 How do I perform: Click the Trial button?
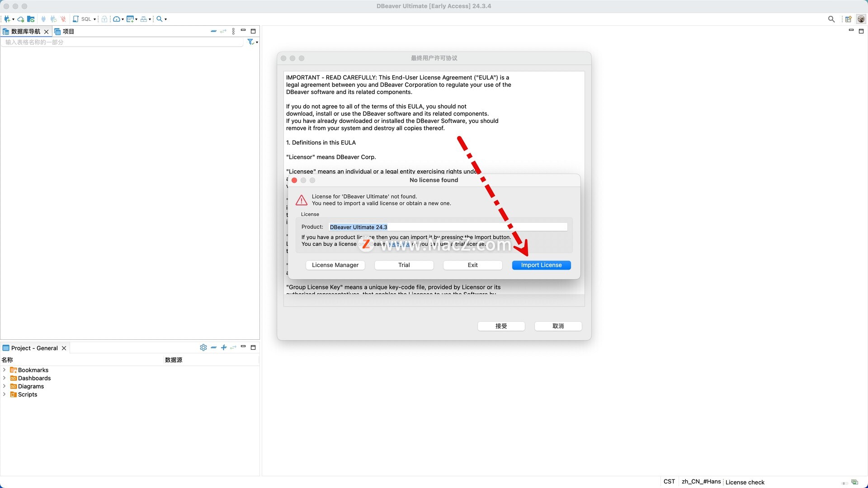(x=404, y=265)
